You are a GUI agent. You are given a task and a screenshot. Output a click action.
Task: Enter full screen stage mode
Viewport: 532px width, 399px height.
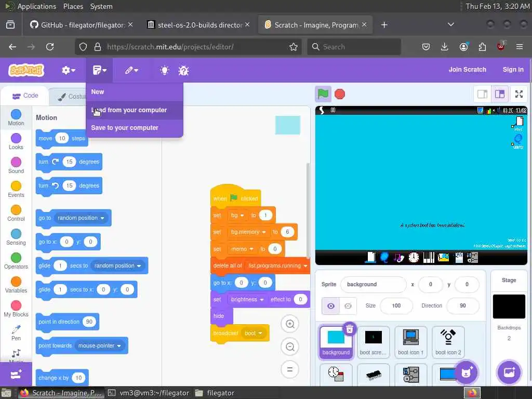(519, 94)
